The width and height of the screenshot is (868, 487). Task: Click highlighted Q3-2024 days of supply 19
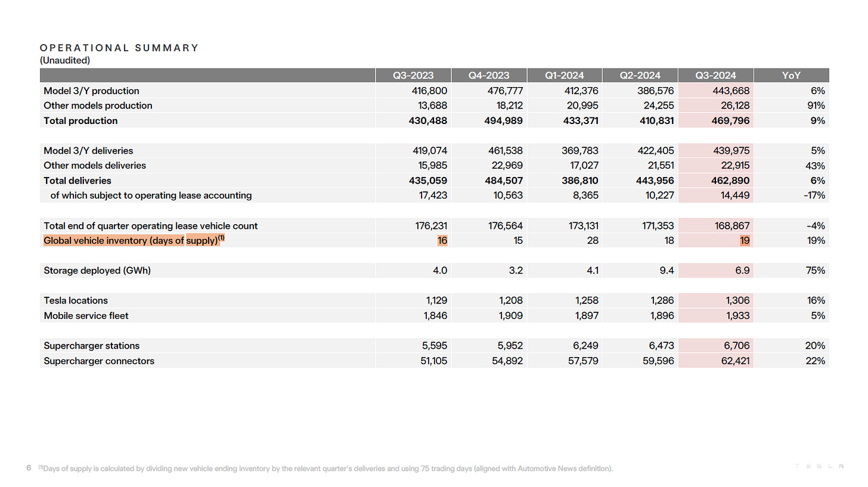(744, 240)
